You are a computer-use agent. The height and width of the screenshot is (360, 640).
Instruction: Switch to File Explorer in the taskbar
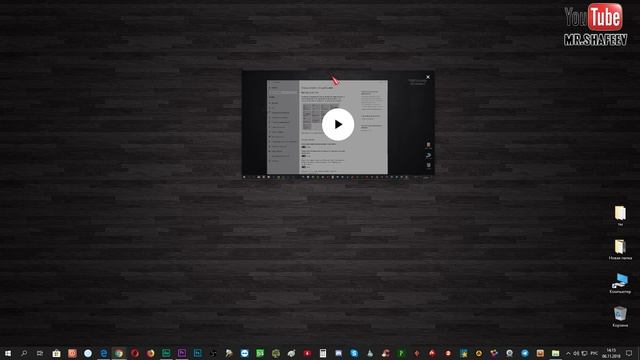pyautogui.click(x=556, y=353)
